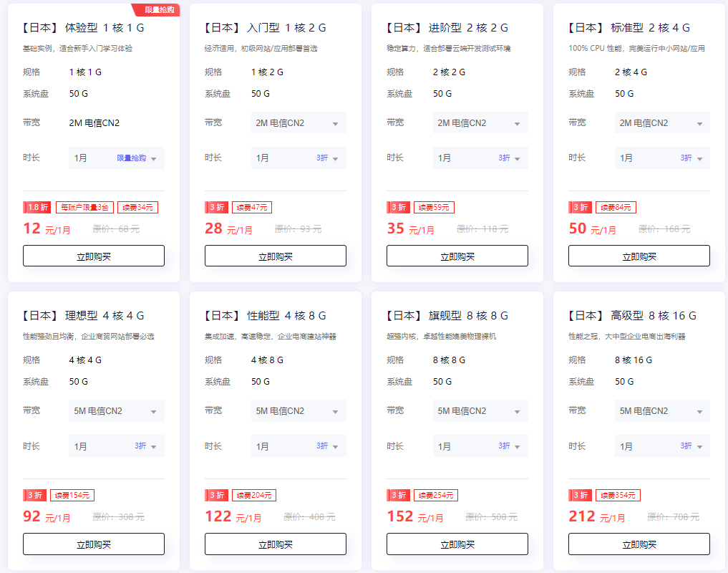
Task: Click the 每账户限量3台 tag
Action: point(84,207)
